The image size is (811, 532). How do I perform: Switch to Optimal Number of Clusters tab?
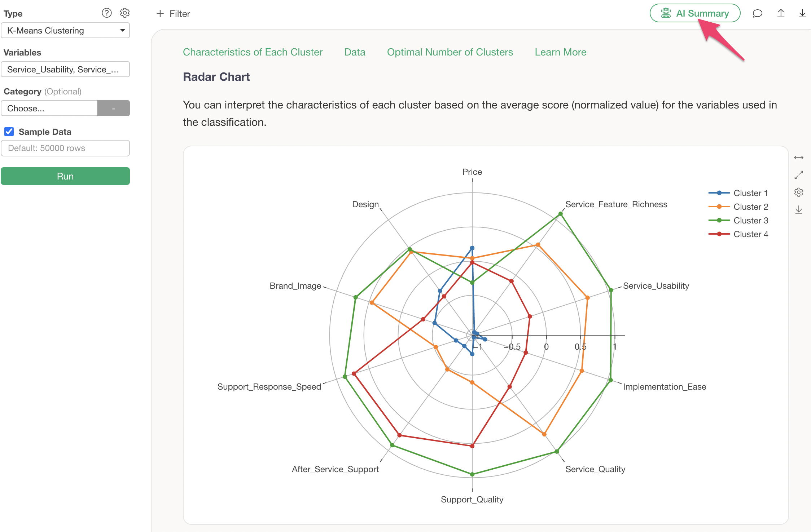450,52
